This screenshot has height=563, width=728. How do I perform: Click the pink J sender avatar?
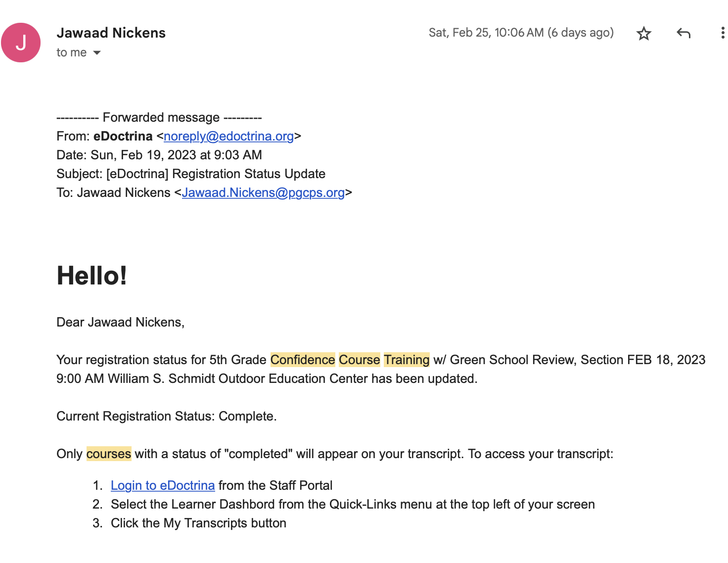21,43
